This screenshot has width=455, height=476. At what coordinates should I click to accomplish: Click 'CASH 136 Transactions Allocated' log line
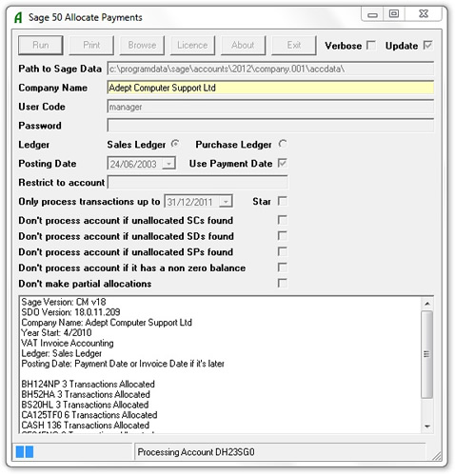tap(85, 426)
